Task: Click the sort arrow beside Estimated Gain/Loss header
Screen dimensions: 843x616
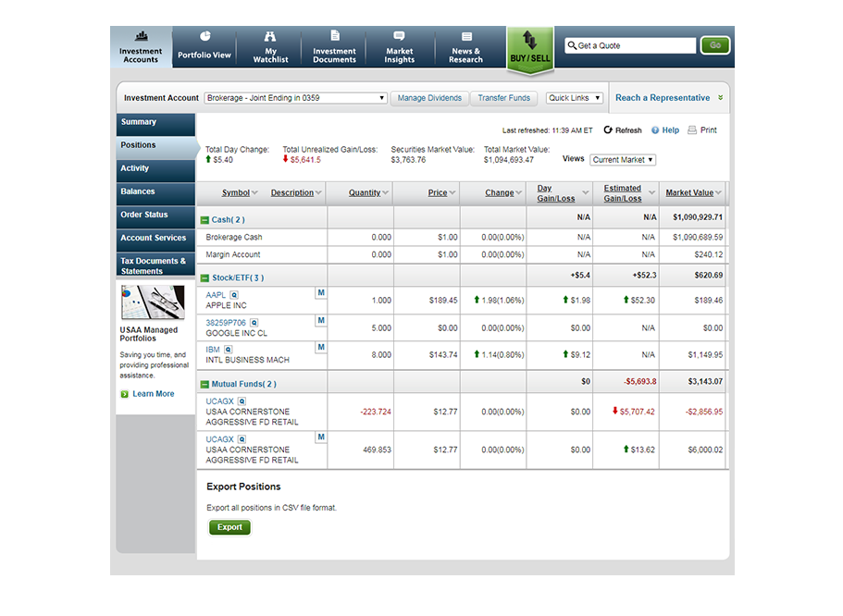Action: 651,193
